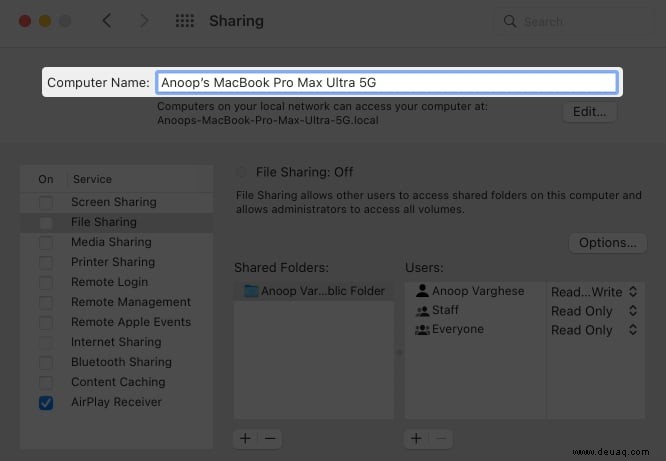Enable the File Sharing checkbox

tap(46, 222)
